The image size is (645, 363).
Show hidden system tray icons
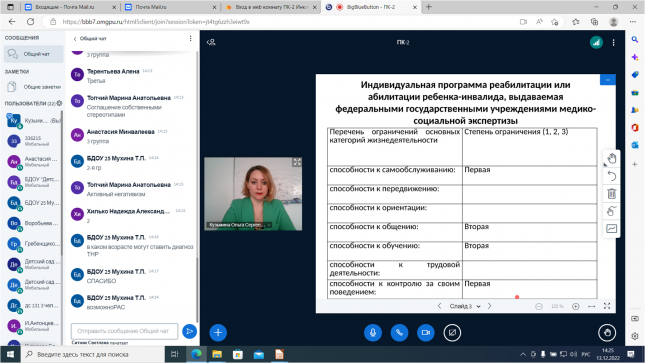(523, 354)
